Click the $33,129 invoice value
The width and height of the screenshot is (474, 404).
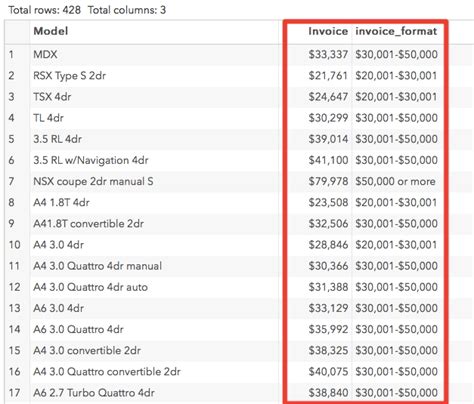click(x=328, y=308)
